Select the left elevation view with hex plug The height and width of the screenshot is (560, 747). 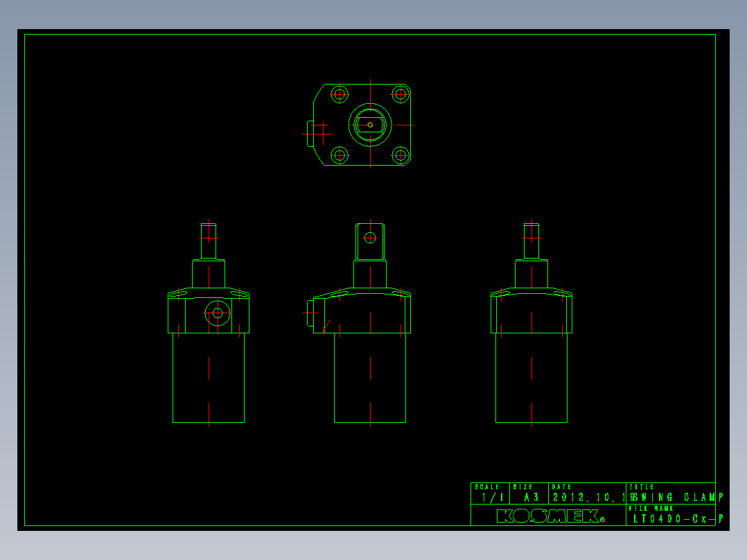(209, 323)
